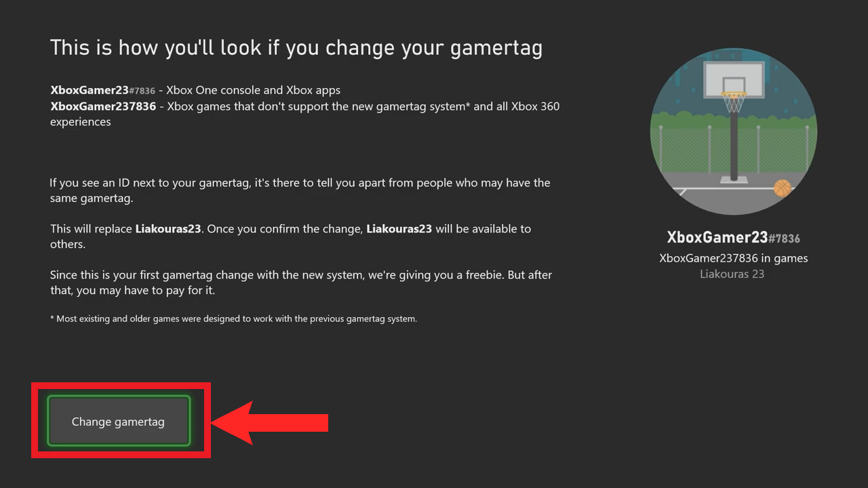Click the 'Xbox 360 experiences' text

point(305,114)
